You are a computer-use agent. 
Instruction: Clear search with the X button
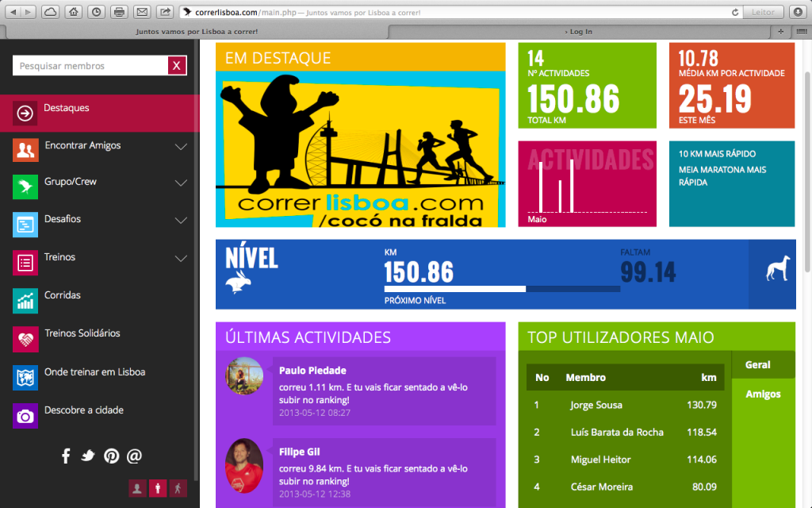[177, 66]
